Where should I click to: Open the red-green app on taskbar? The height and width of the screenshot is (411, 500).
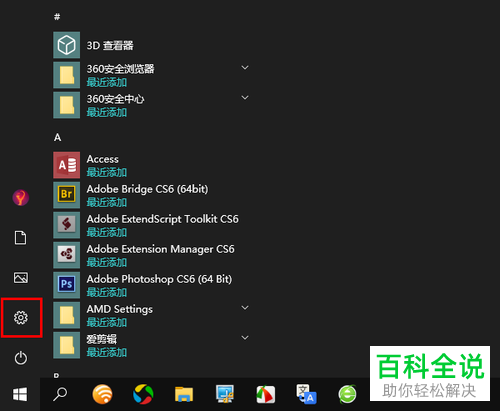coord(266,394)
